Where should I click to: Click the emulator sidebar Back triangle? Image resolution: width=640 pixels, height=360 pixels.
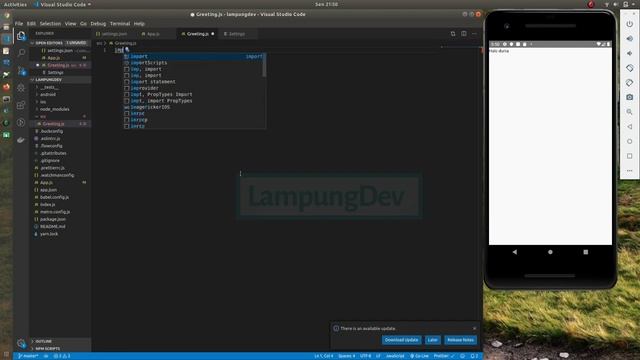[x=629, y=127]
